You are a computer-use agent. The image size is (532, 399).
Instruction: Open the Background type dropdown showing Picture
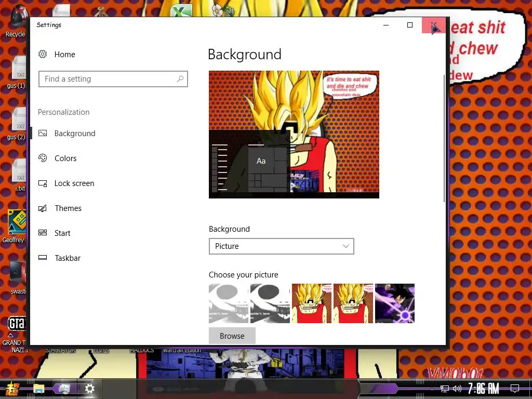coord(281,246)
